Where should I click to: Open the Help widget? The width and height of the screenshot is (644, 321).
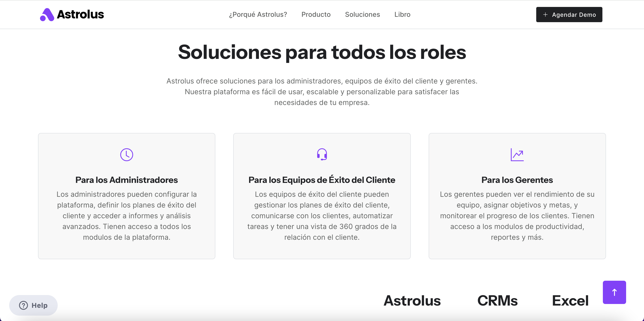33,305
